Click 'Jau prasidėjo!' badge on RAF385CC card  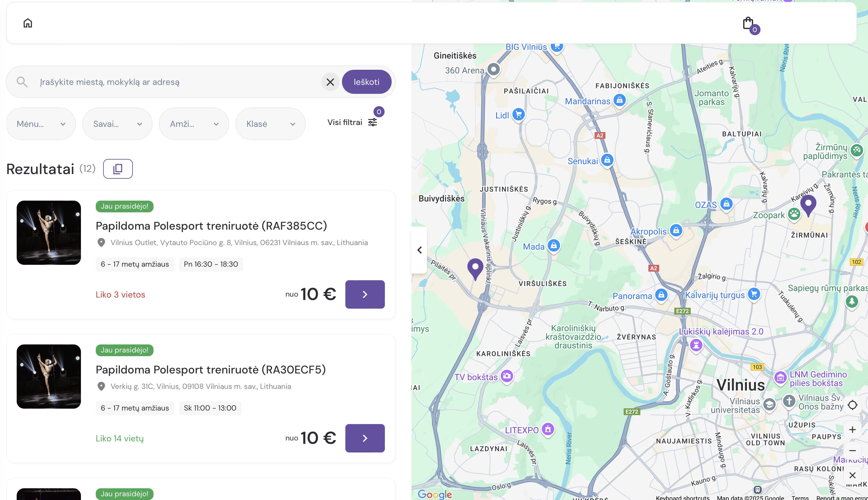[124, 206]
